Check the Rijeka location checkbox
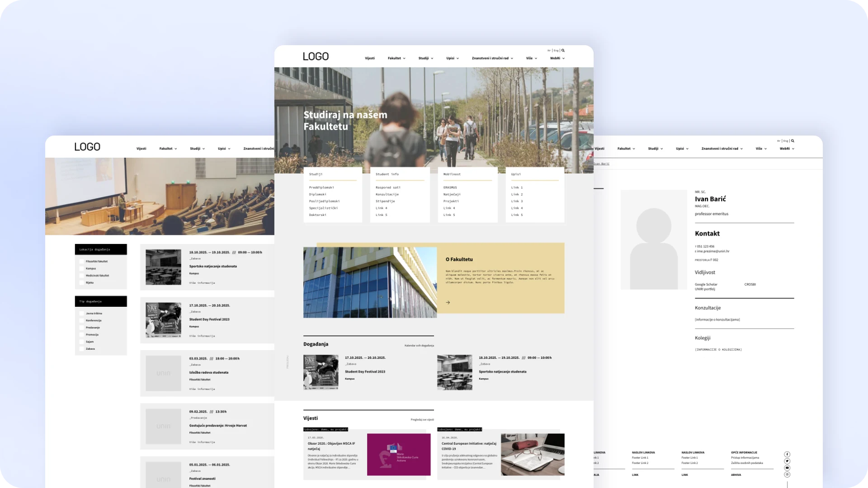 82,282
